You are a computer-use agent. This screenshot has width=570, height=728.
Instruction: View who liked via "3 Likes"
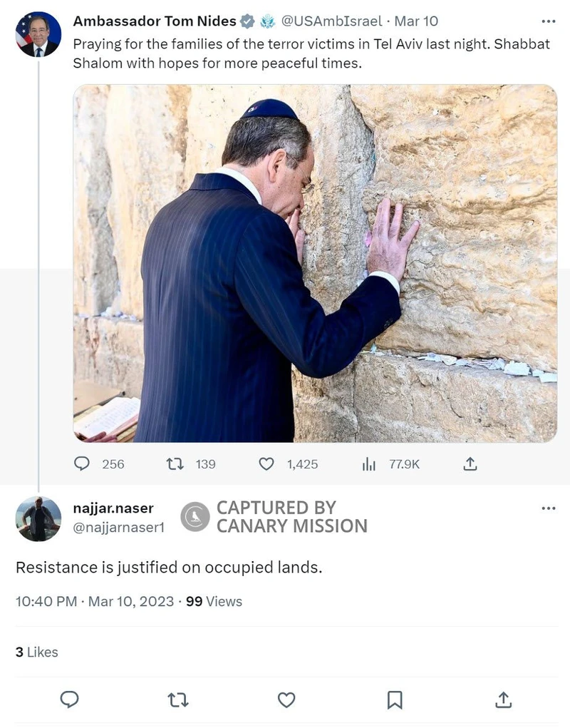tap(37, 652)
